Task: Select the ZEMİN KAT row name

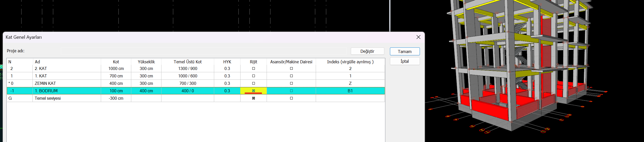Action: [x=45, y=83]
